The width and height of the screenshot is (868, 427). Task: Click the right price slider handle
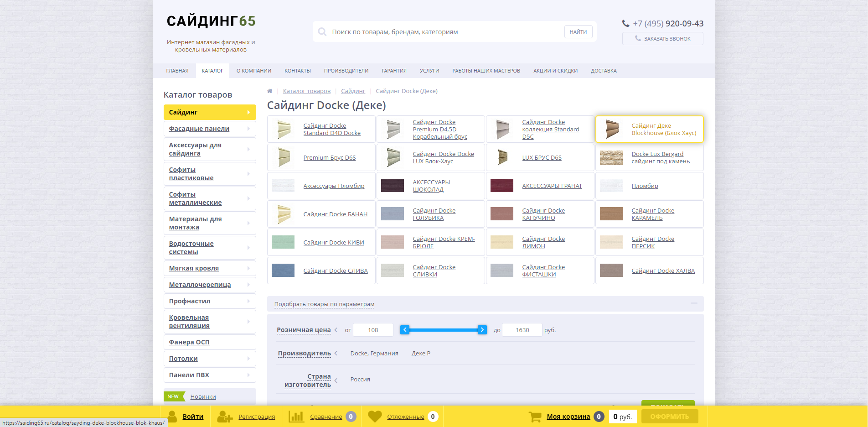coord(482,330)
